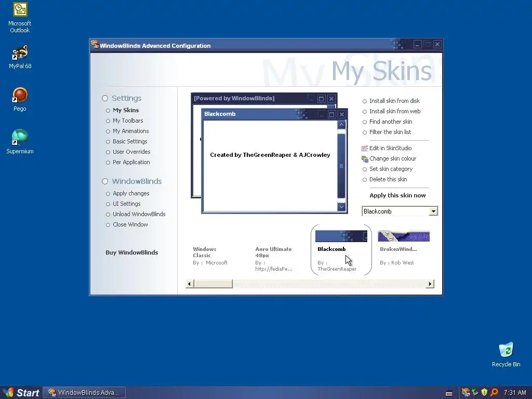532x399 pixels.
Task: Click Apply changes in the sidebar
Action: (130, 193)
